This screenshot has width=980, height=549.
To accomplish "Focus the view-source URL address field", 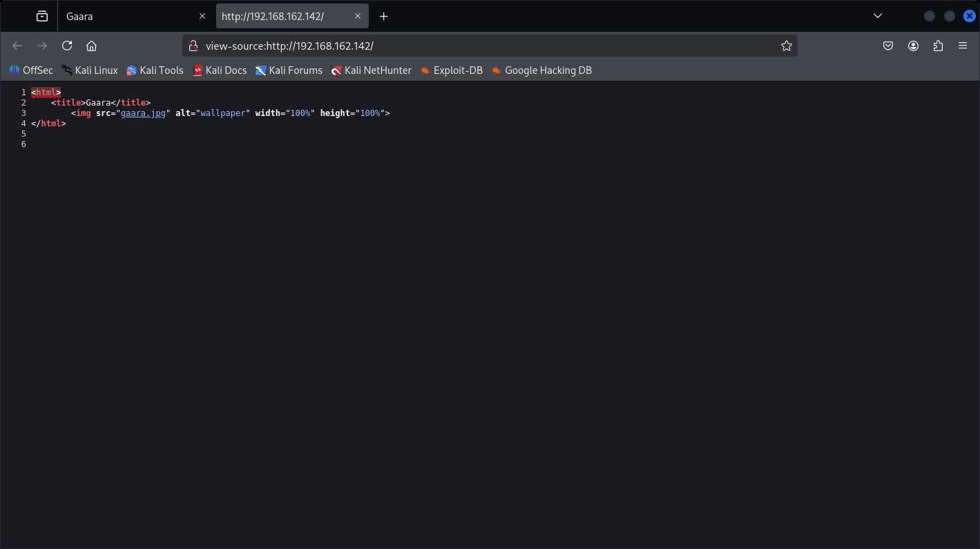I will pyautogui.click(x=488, y=46).
